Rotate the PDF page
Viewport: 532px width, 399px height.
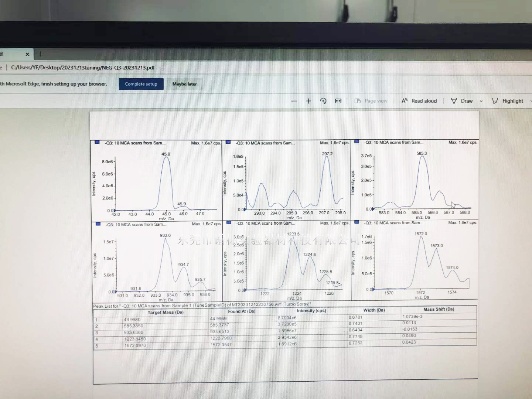pos(323,101)
